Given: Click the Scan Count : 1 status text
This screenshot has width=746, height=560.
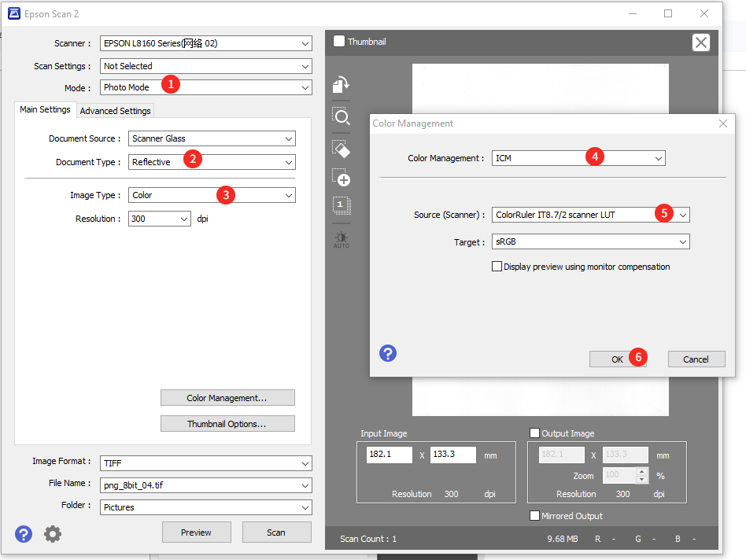Looking at the screenshot, I should [x=368, y=539].
